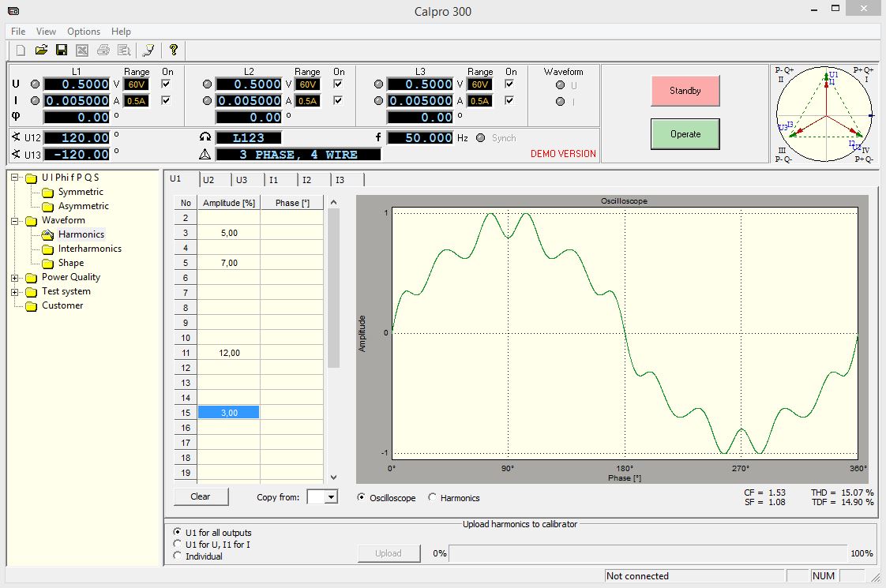Click the Synch indicator lamp
Screen dimensions: 886x588
(480, 138)
